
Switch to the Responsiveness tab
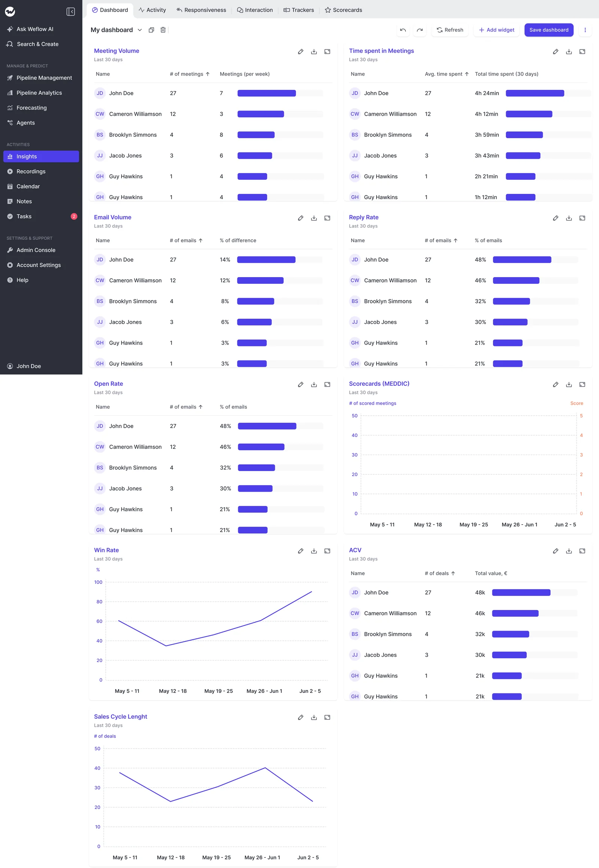[201, 10]
